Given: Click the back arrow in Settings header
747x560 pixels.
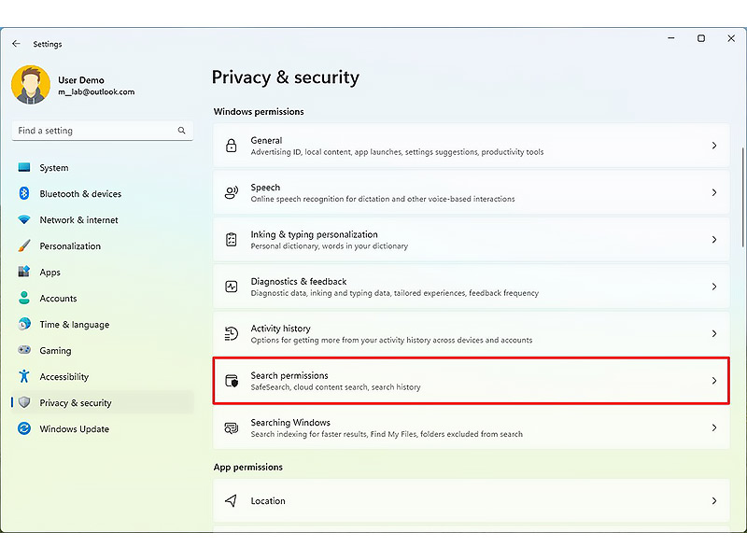Looking at the screenshot, I should coord(16,44).
